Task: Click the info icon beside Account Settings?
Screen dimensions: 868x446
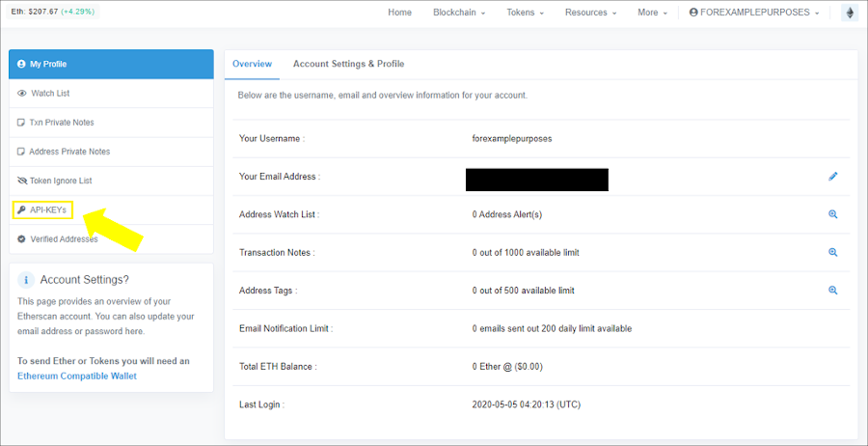Action: pos(26,280)
